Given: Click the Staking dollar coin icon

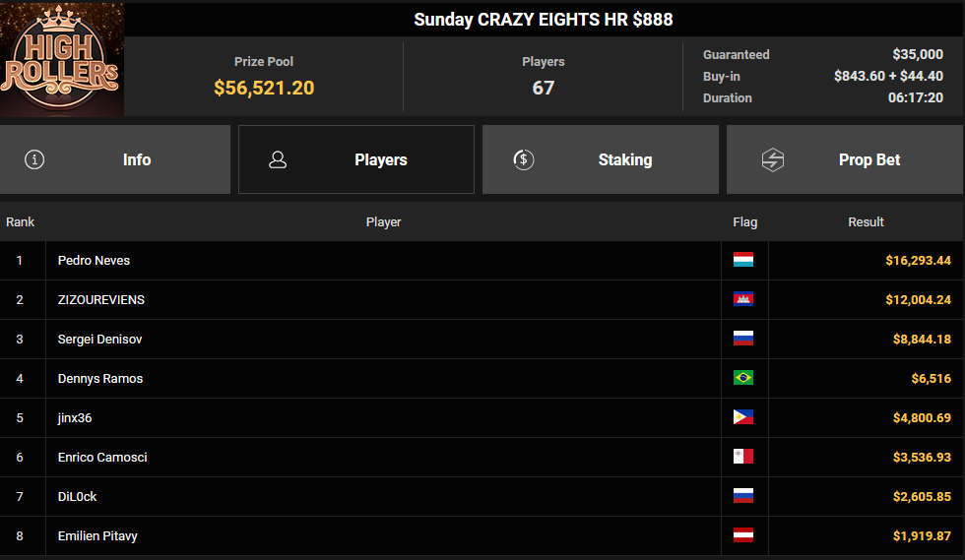Looking at the screenshot, I should [x=524, y=159].
